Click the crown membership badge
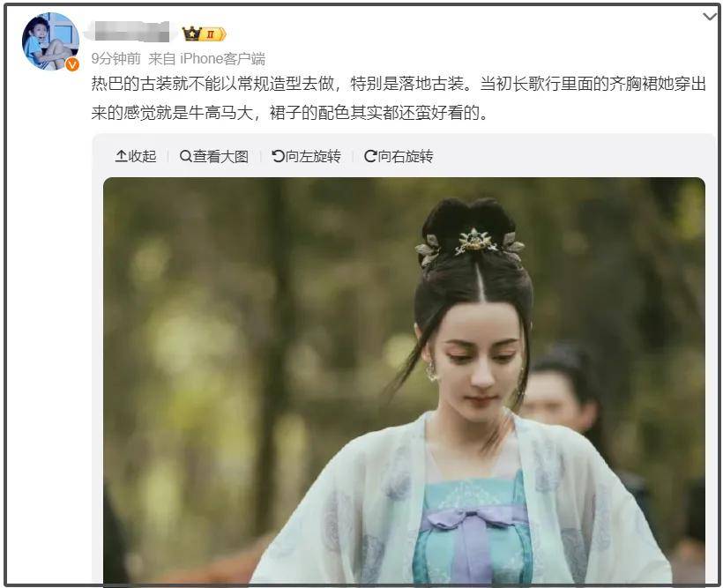 [191, 33]
